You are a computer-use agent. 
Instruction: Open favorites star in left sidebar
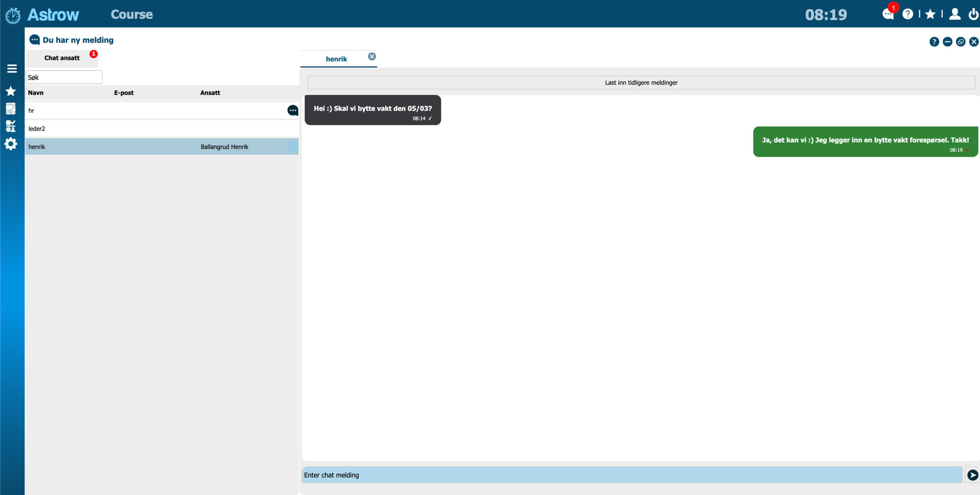11,91
